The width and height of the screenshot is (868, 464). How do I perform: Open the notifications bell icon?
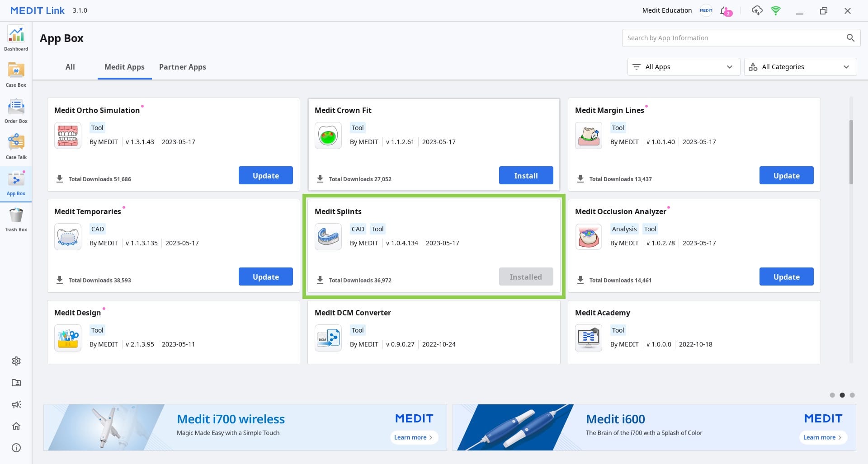coord(726,11)
